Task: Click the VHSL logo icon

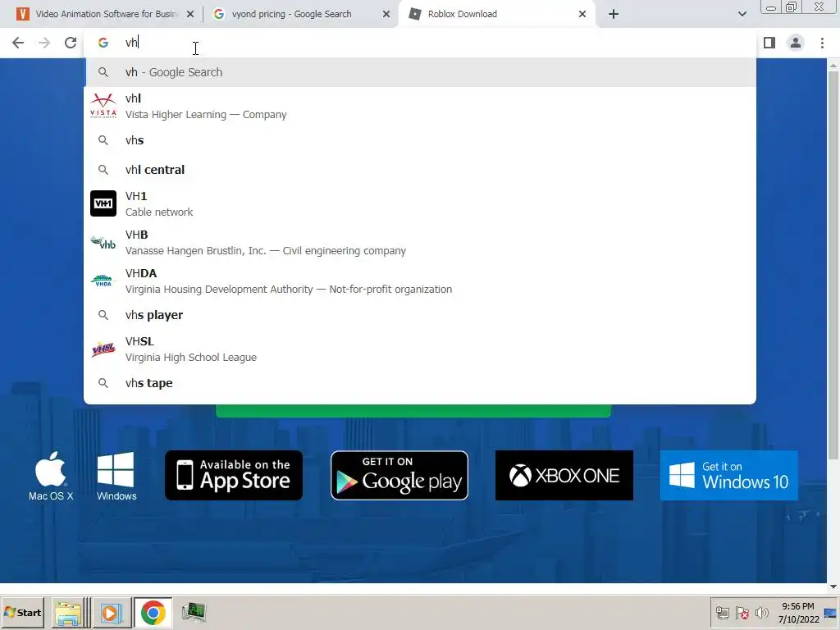Action: (103, 349)
